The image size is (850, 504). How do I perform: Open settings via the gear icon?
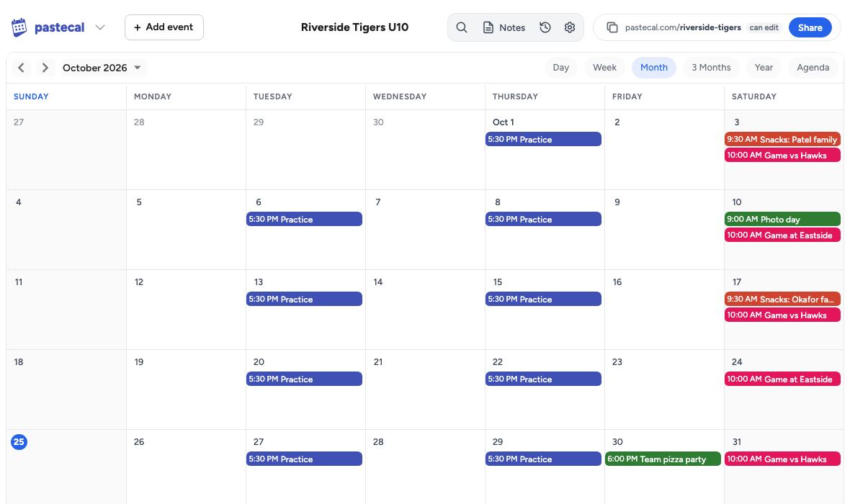(570, 27)
